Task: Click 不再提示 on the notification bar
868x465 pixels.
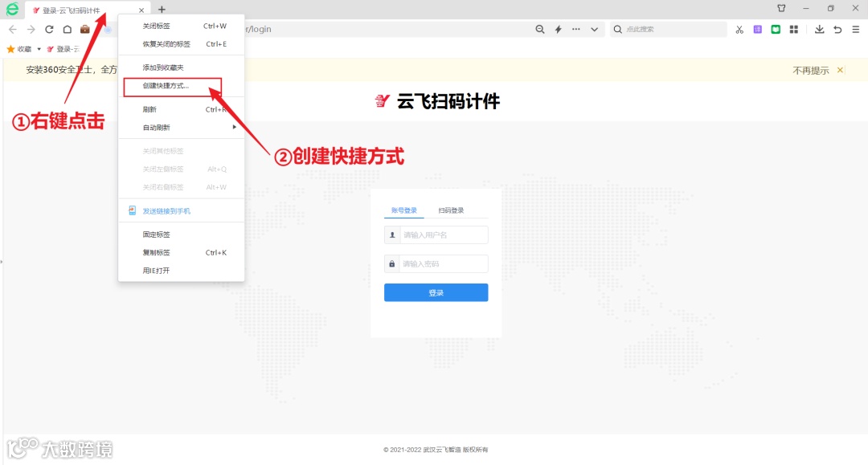Action: pyautogui.click(x=810, y=70)
